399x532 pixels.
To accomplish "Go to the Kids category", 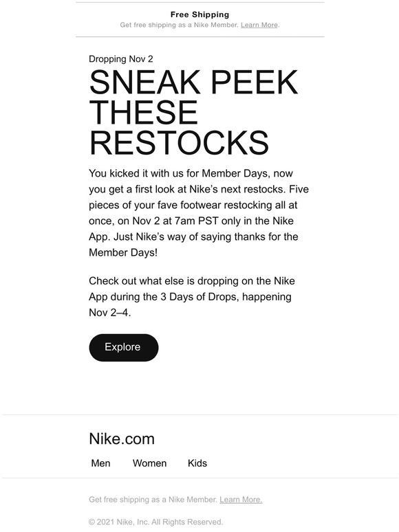I will [x=197, y=463].
